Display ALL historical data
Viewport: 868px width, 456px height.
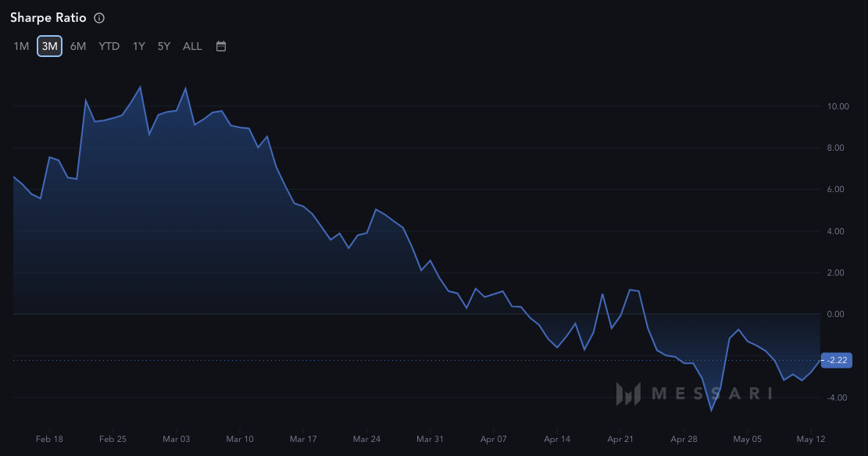click(192, 46)
